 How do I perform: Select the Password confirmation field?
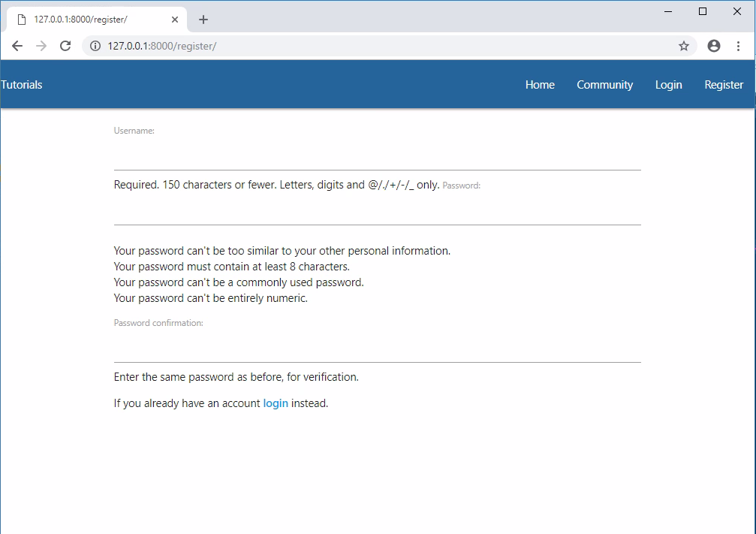pos(377,348)
